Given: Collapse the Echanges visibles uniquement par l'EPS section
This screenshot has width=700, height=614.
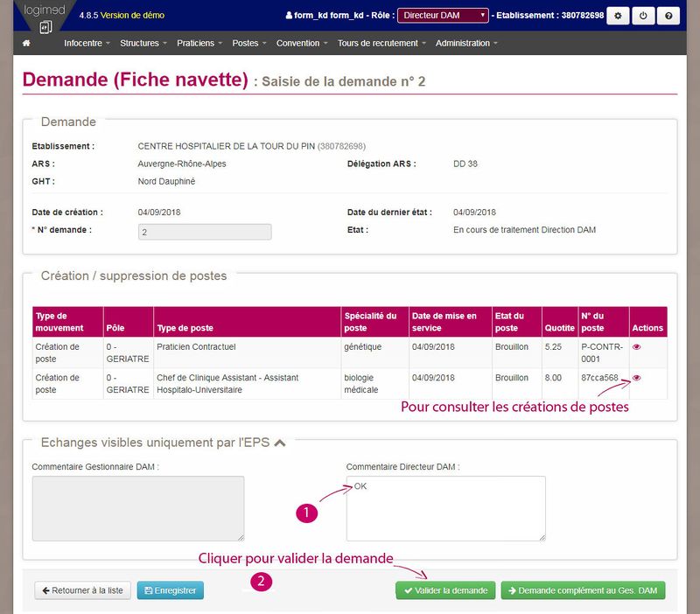Looking at the screenshot, I should tap(280, 443).
